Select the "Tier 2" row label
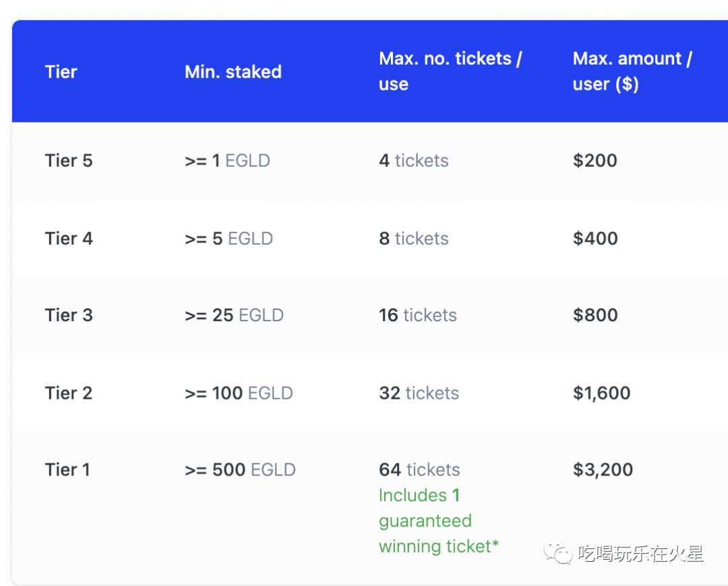The image size is (728, 586). [x=69, y=393]
